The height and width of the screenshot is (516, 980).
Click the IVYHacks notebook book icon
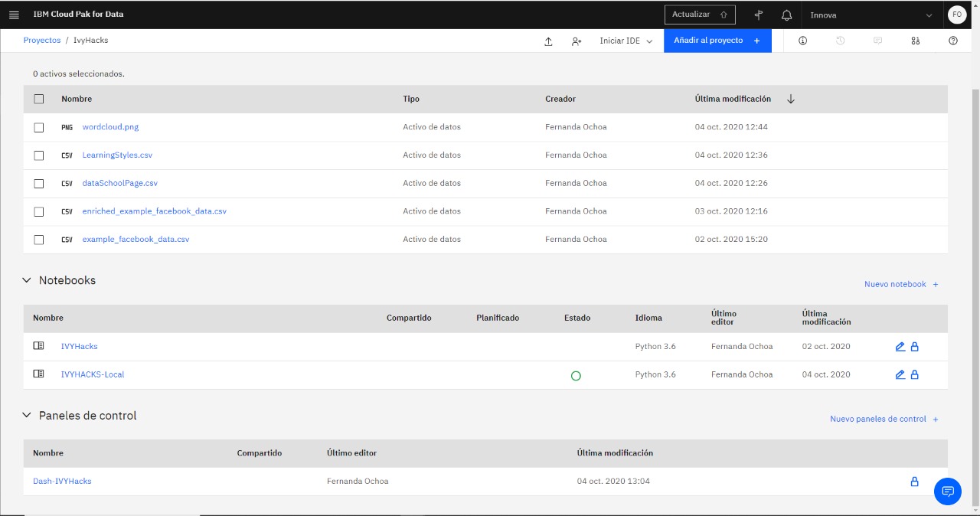[x=38, y=346]
